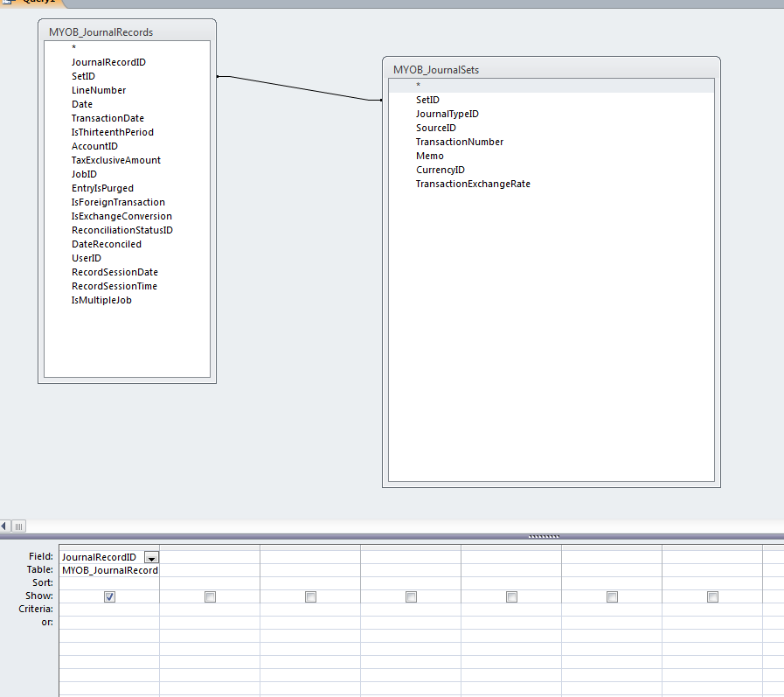Screen dimensions: 784x697
Task: Click the empty Field cell in second column
Action: (x=210, y=557)
